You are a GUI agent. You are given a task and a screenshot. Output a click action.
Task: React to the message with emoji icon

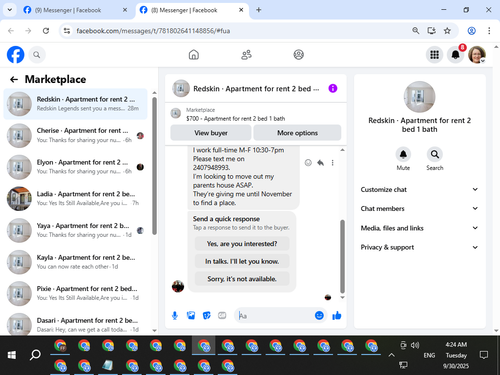tap(308, 163)
